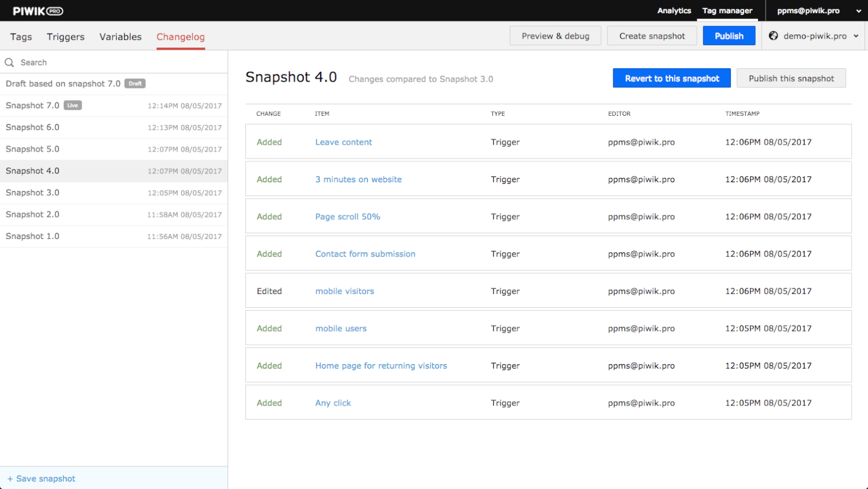Open the mobile visitors link
This screenshot has width=868, height=489.
click(x=345, y=291)
